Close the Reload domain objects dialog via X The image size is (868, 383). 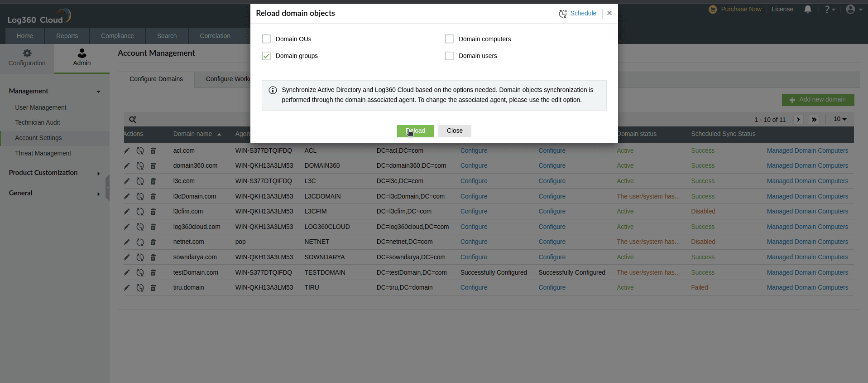point(609,13)
